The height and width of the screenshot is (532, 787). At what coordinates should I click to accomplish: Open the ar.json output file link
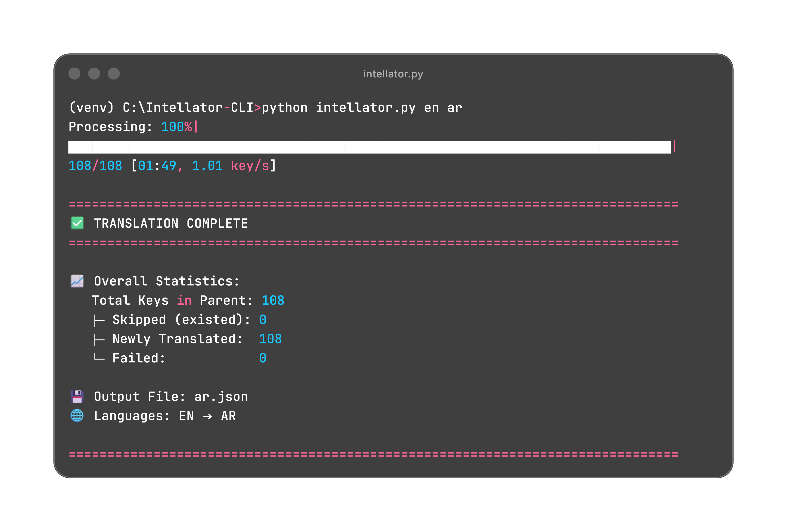pyautogui.click(x=220, y=396)
